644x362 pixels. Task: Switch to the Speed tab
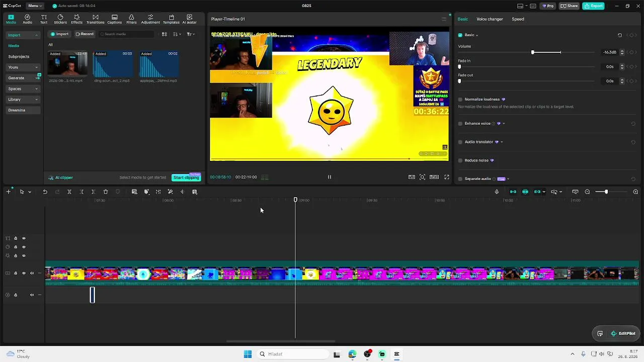point(518,19)
